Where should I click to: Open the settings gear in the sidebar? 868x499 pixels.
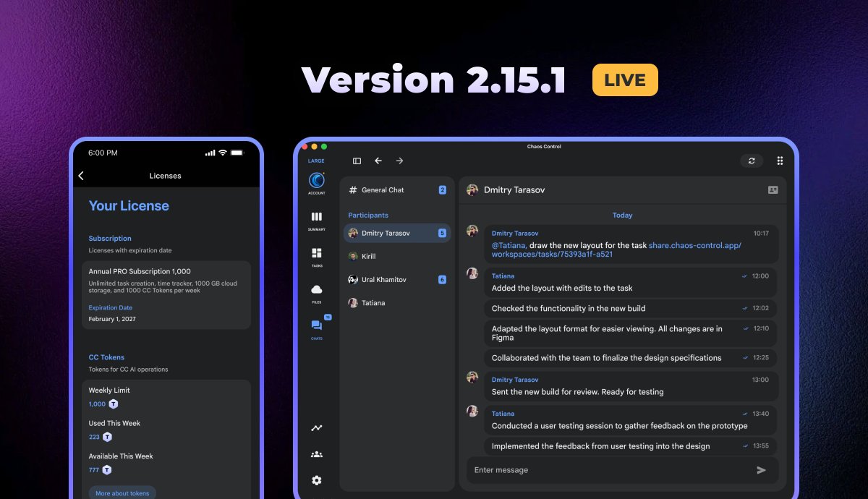[x=316, y=480]
